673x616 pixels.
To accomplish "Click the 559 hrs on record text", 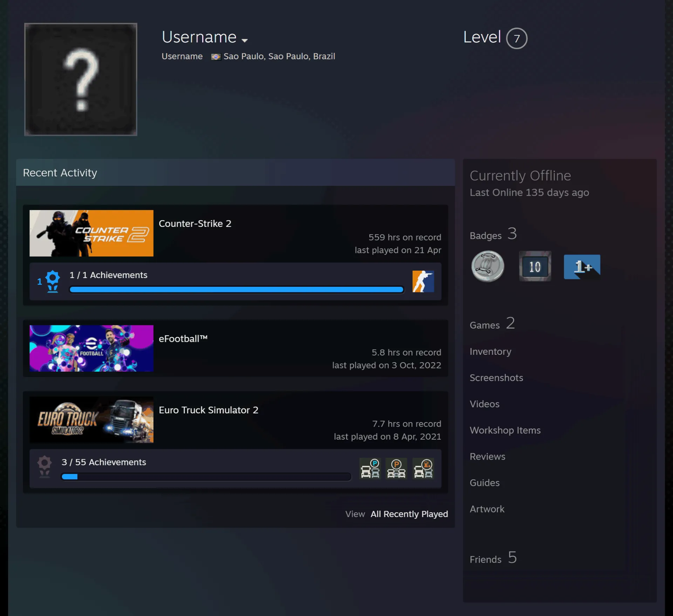I will pos(405,237).
